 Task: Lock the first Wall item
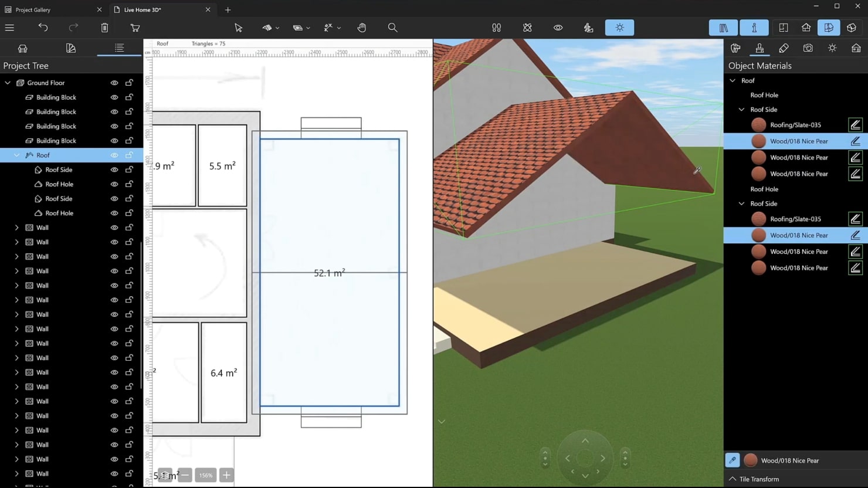point(129,228)
